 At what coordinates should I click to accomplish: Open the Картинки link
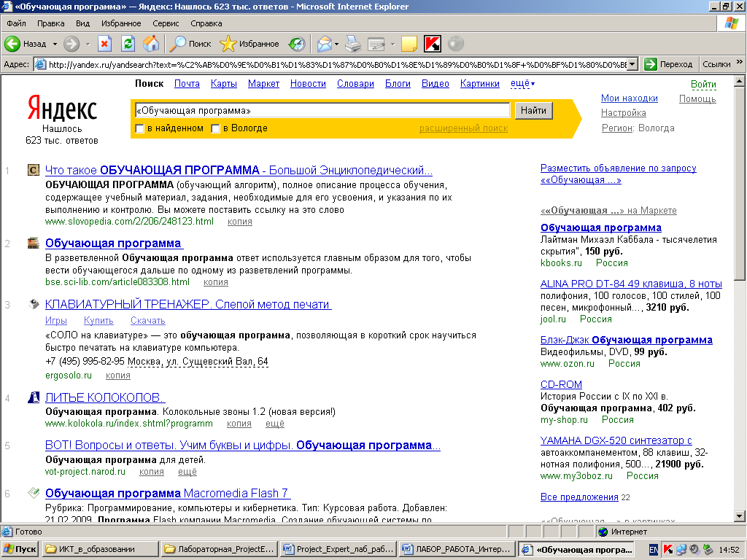480,83
